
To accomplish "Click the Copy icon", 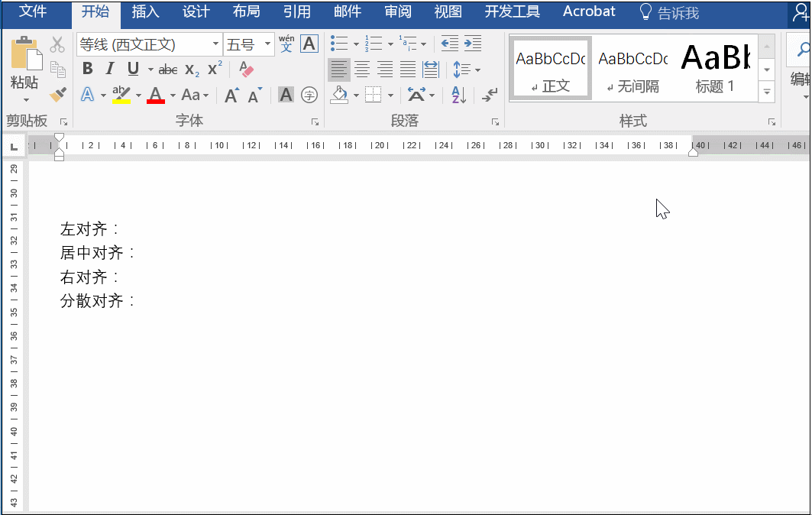I will (57, 70).
